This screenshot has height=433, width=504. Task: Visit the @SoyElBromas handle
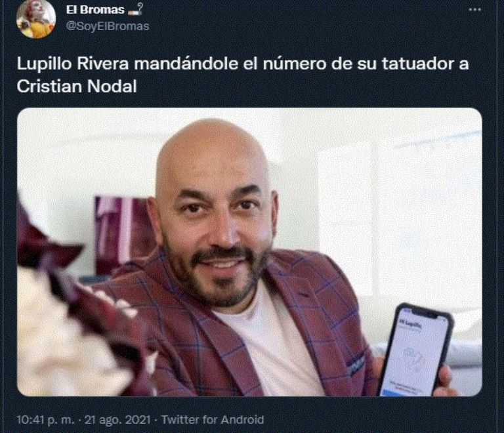[x=108, y=26]
